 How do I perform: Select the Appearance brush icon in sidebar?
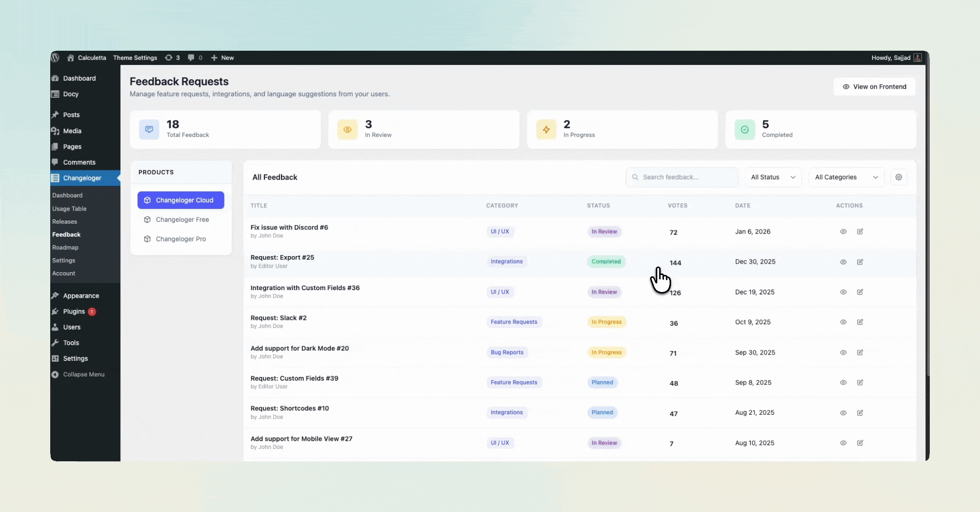coord(55,295)
